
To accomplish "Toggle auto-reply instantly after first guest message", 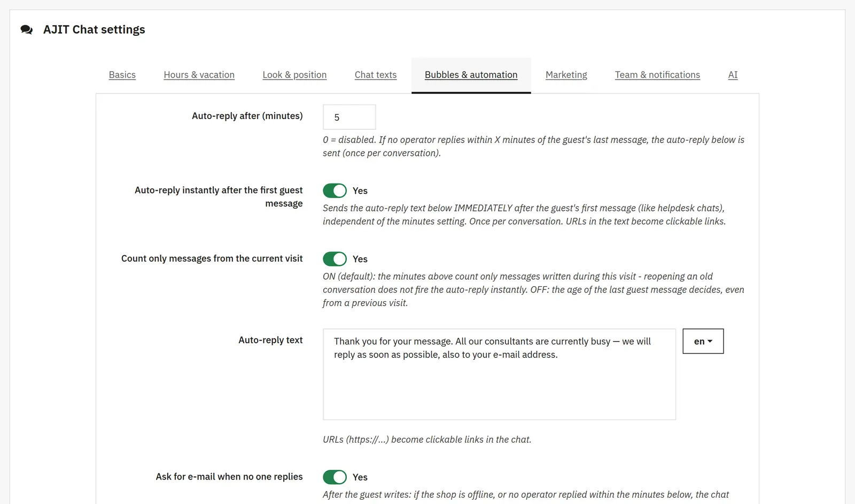I will click(x=335, y=191).
